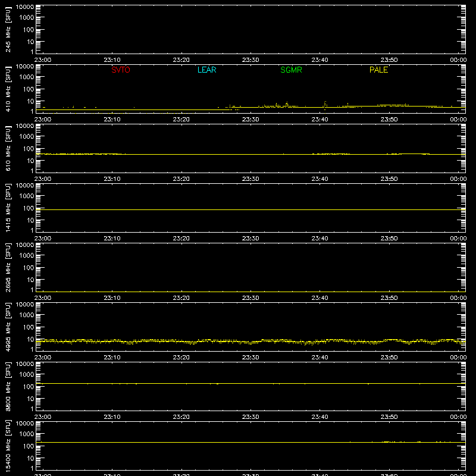Click the 410 MHz [SFU] axis title
This screenshot has width=476, height=476.
[x=8, y=89]
